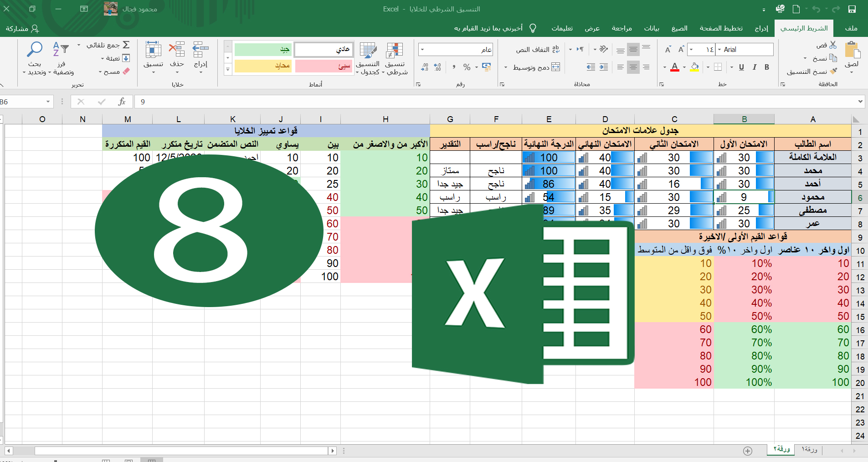Open the Insert (إدراج) ribbon tab
The width and height of the screenshot is (868, 462).
[x=761, y=28]
